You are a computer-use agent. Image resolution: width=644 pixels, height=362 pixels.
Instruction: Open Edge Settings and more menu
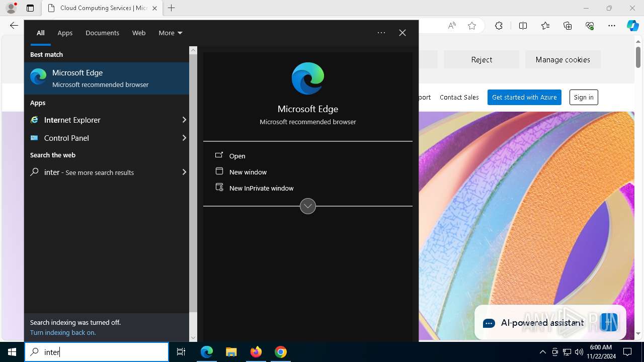pos(612,26)
